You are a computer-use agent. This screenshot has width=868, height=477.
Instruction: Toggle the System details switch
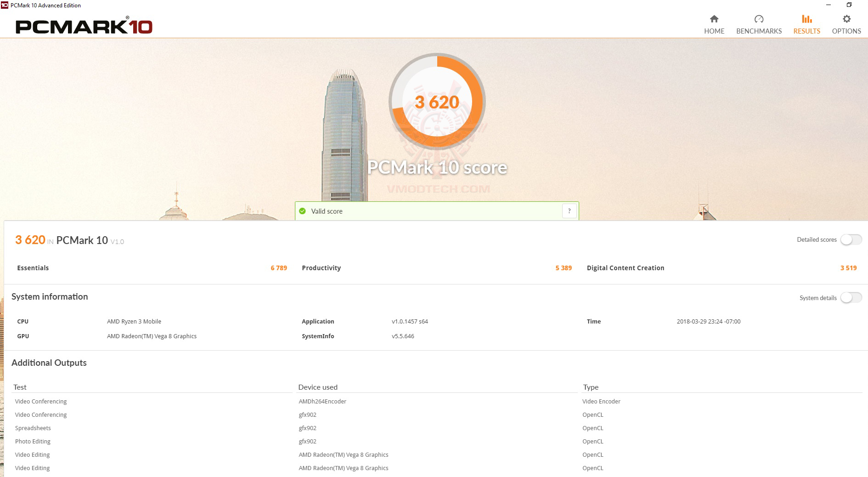pyautogui.click(x=851, y=298)
